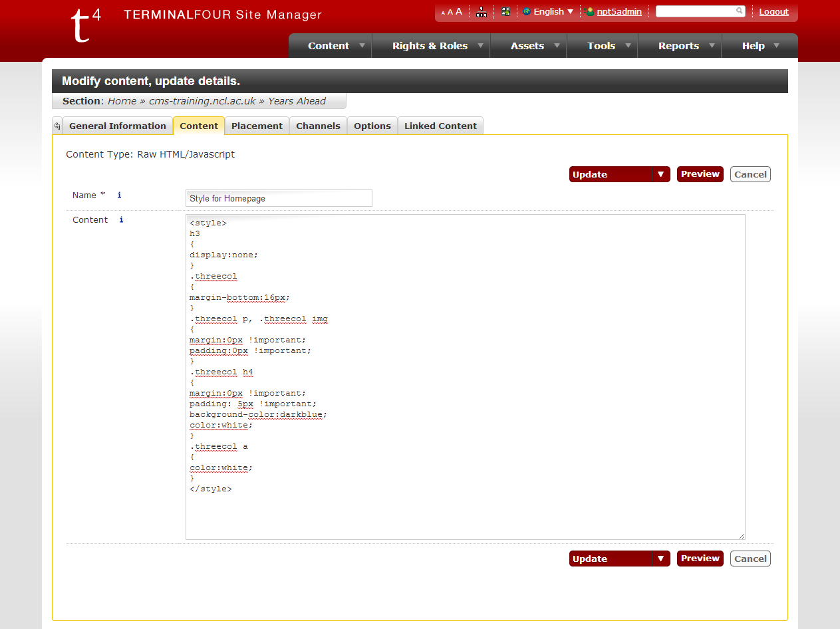Click the resize handle of Content textarea
This screenshot has width=840, height=629.
[741, 535]
